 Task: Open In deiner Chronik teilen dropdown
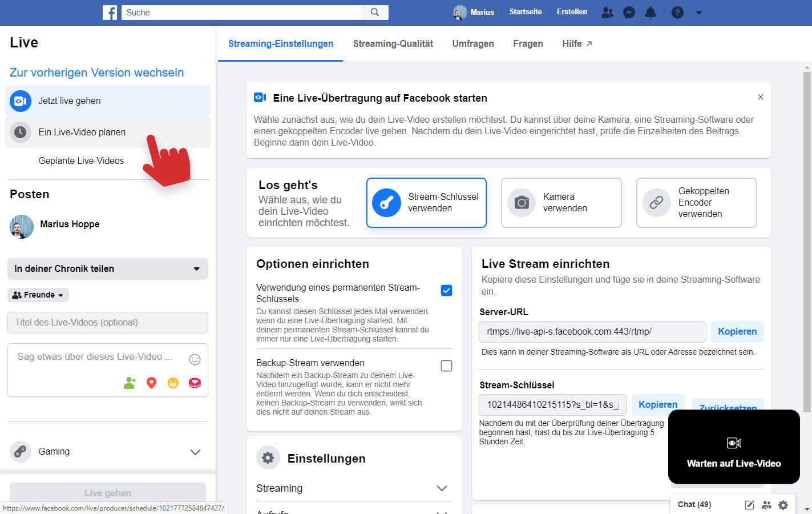[x=108, y=269]
